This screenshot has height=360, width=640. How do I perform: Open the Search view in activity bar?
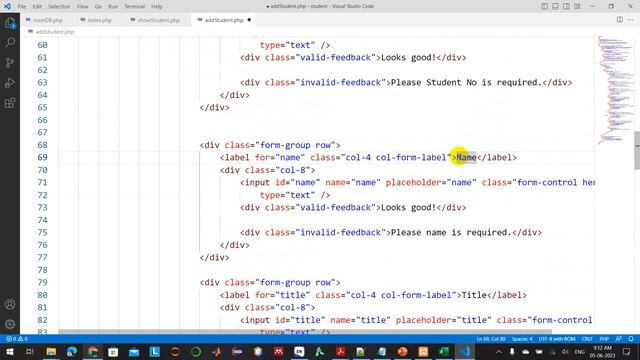click(x=10, y=42)
